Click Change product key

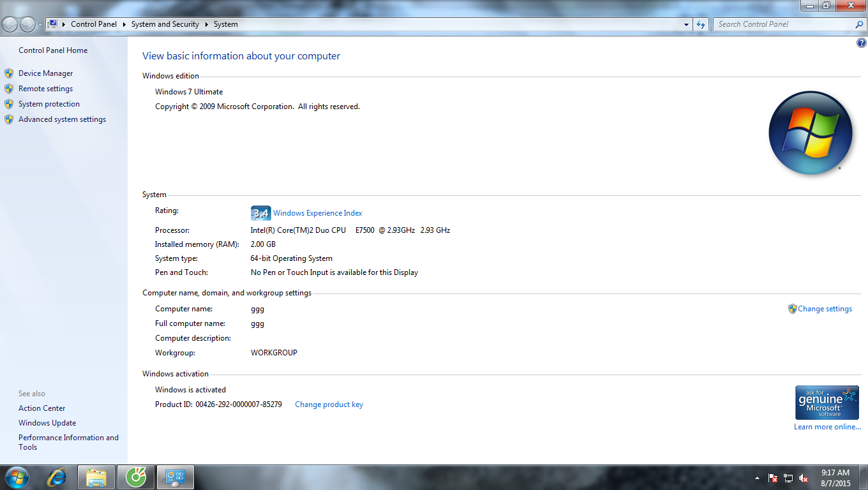click(x=329, y=405)
